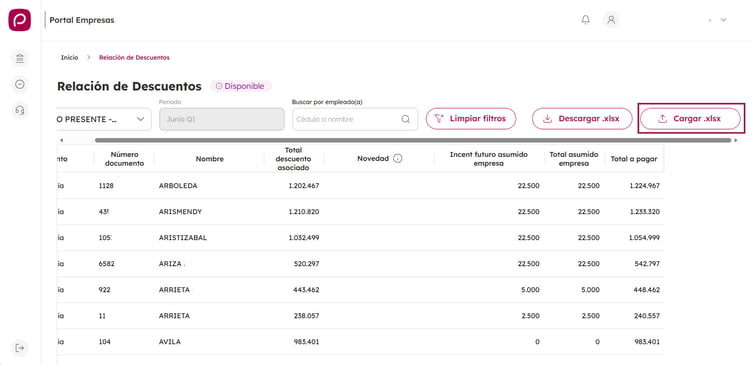Click the scrollbar right arrow

click(737, 140)
